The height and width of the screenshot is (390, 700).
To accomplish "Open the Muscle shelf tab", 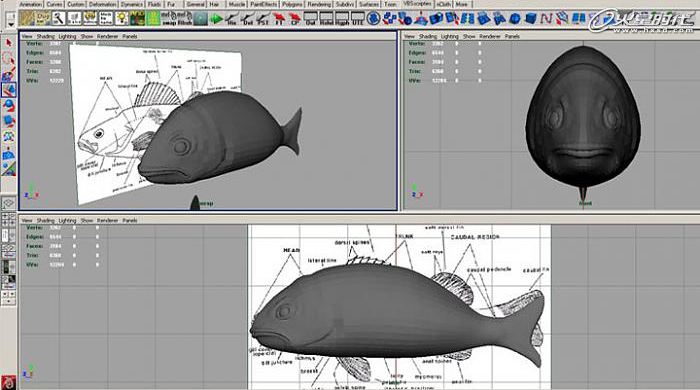I will coord(237,4).
